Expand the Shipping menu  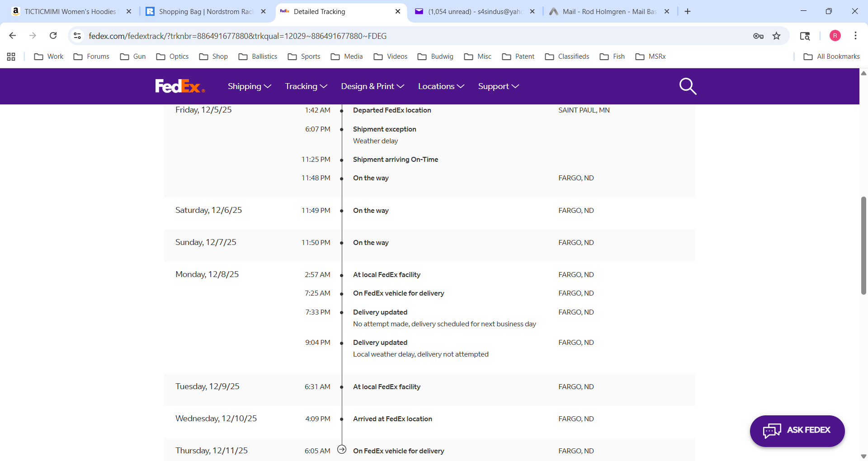point(249,86)
